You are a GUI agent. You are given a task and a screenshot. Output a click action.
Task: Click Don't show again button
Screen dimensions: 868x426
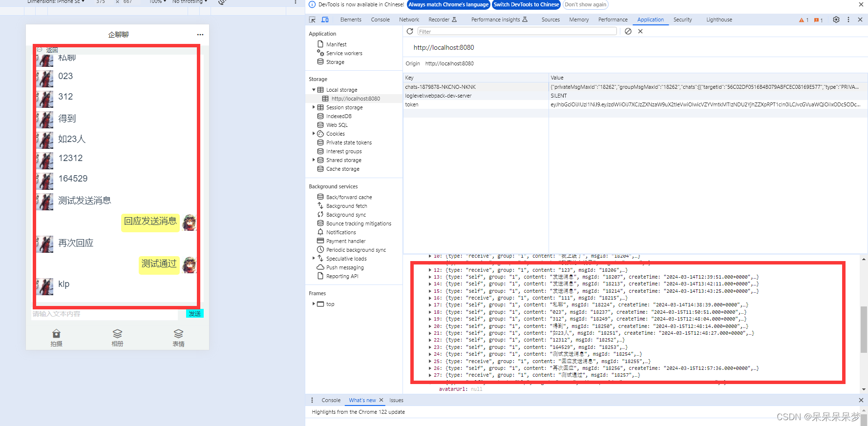pyautogui.click(x=586, y=5)
